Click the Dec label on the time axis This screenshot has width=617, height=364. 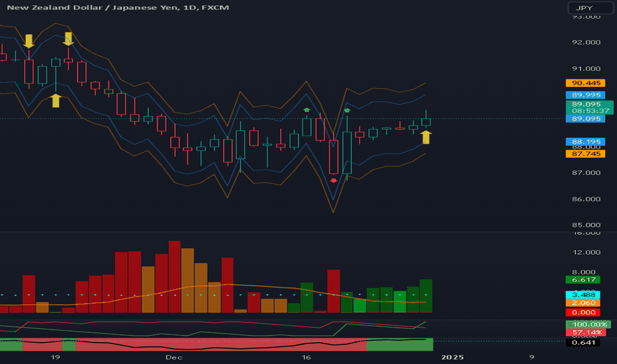click(173, 357)
